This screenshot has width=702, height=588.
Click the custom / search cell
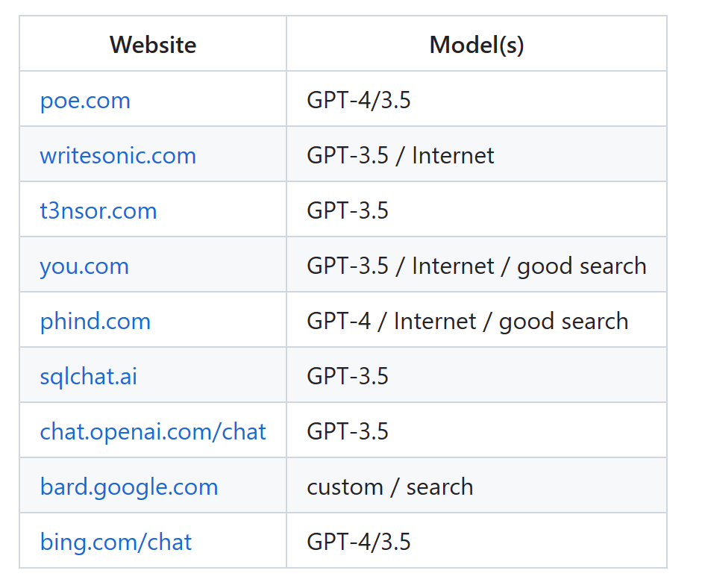477,486
